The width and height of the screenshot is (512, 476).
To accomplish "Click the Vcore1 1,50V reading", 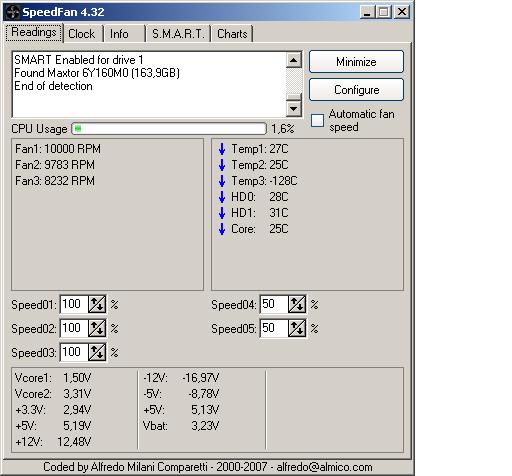I will coord(53,378).
